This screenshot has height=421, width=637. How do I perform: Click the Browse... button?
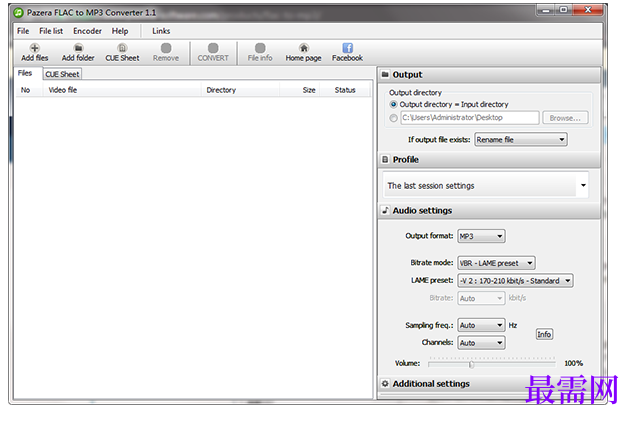(565, 118)
